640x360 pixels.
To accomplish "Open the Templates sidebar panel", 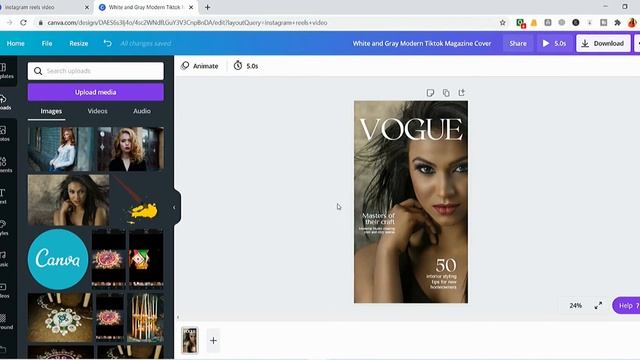I will (x=7, y=71).
